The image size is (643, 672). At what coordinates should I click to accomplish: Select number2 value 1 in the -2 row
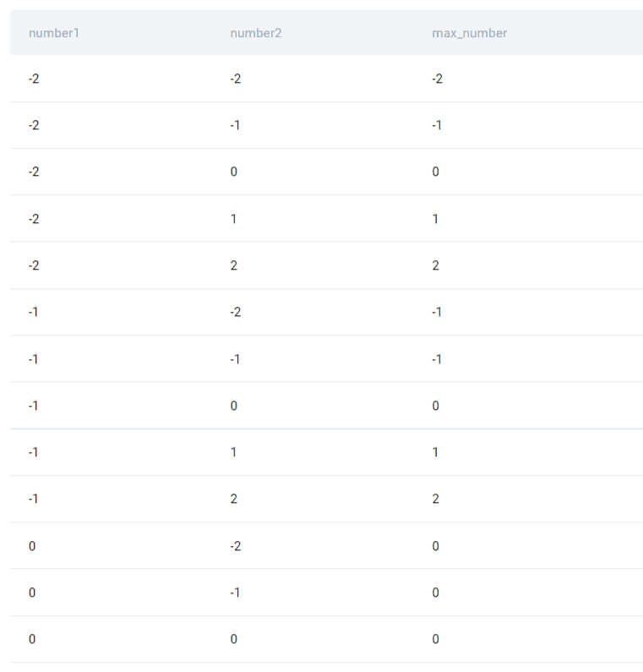click(234, 219)
